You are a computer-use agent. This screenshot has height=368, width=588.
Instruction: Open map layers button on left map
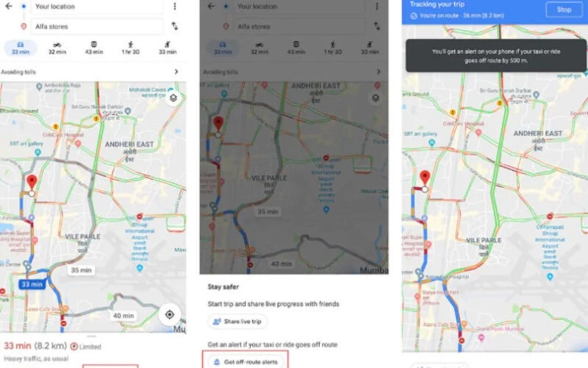[173, 98]
